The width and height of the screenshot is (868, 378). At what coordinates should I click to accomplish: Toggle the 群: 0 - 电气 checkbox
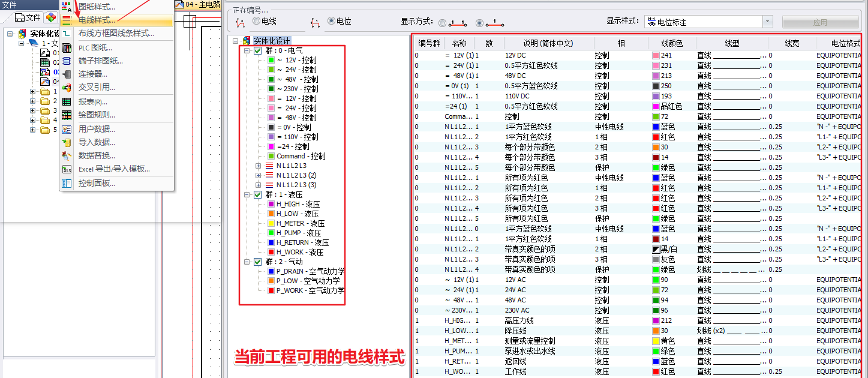[x=257, y=51]
